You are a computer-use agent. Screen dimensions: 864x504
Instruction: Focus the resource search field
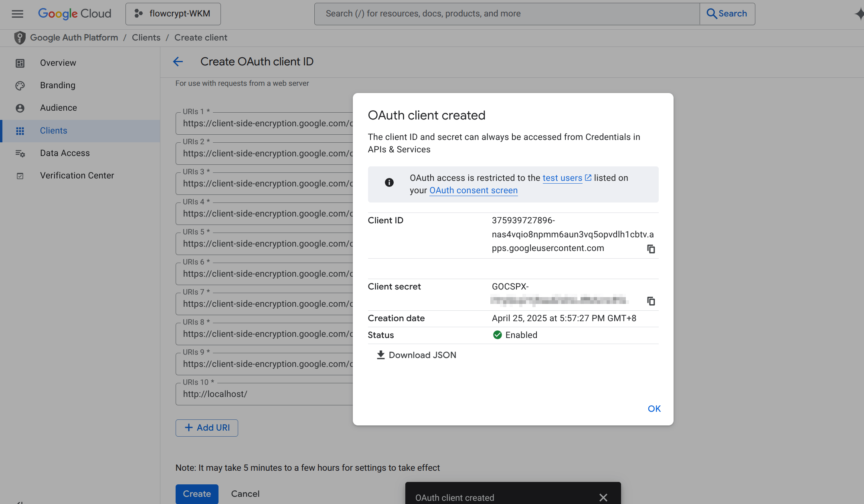coord(507,14)
